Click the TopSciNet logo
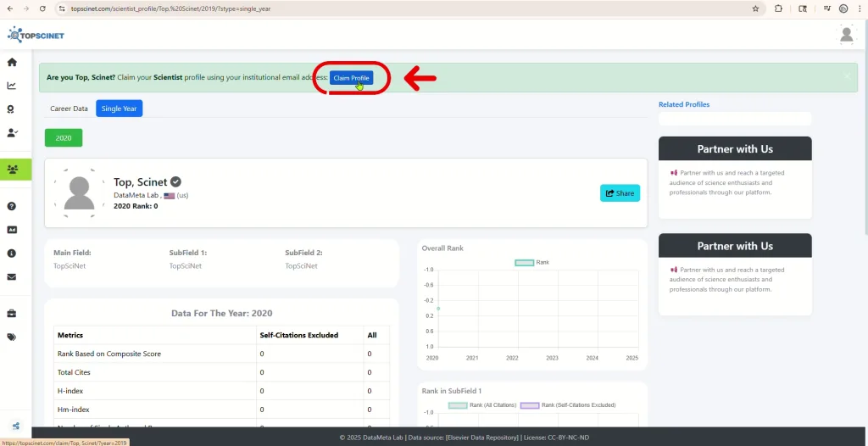 (36, 35)
